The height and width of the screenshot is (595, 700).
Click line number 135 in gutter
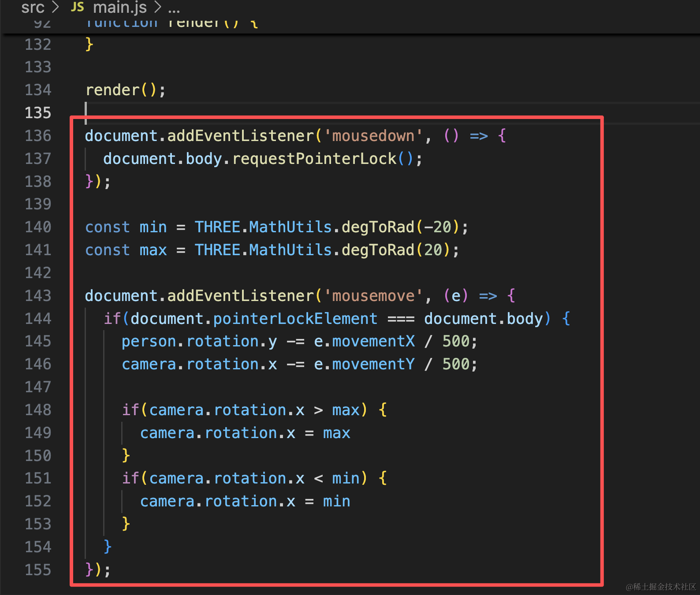pyautogui.click(x=38, y=113)
